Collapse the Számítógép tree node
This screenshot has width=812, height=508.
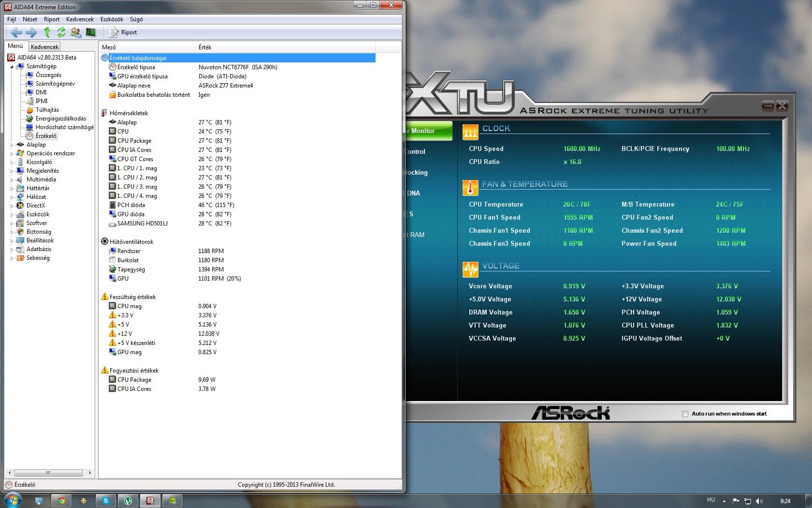[12, 67]
